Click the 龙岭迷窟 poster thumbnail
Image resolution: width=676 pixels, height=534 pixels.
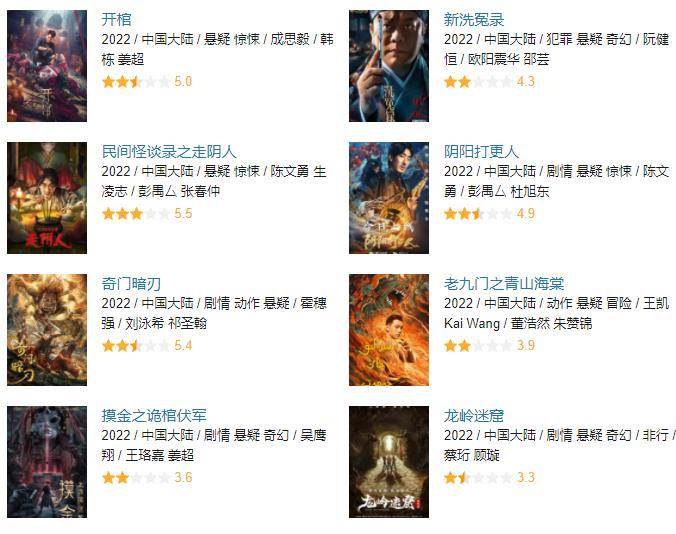(x=389, y=462)
